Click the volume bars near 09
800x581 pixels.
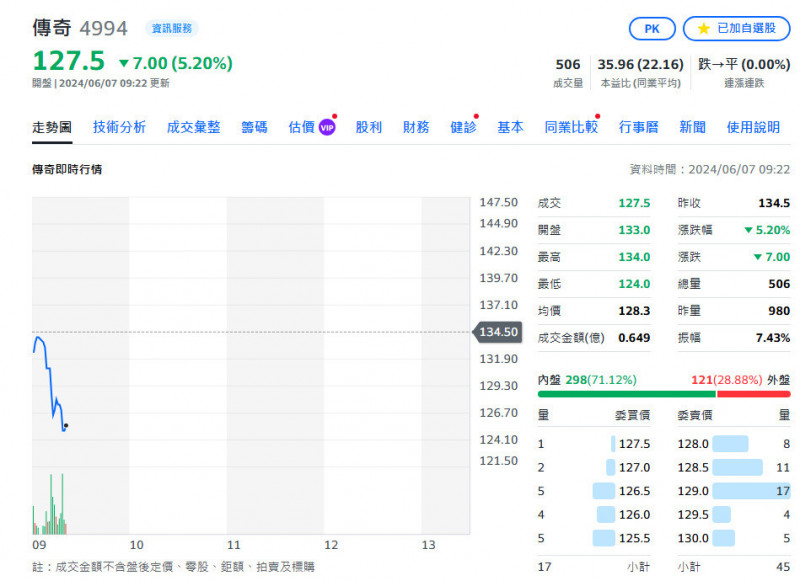[49, 505]
